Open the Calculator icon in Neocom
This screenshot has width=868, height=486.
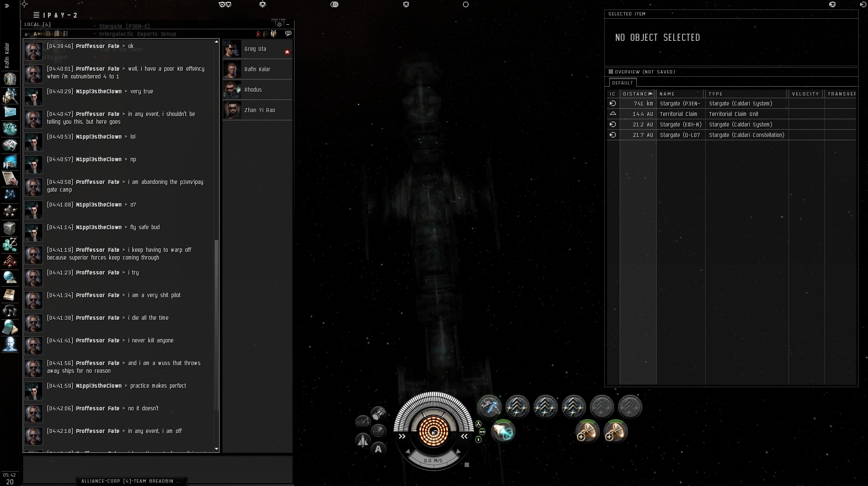pos(10,327)
